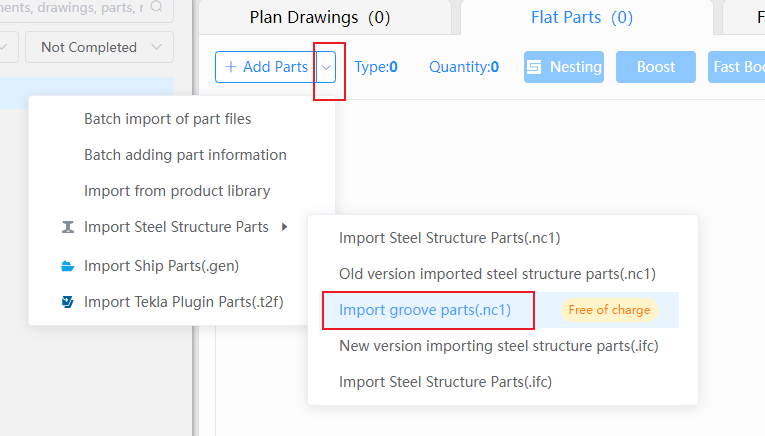Click the ship parts folder icon
Screen dimensions: 765x436
[x=68, y=266]
